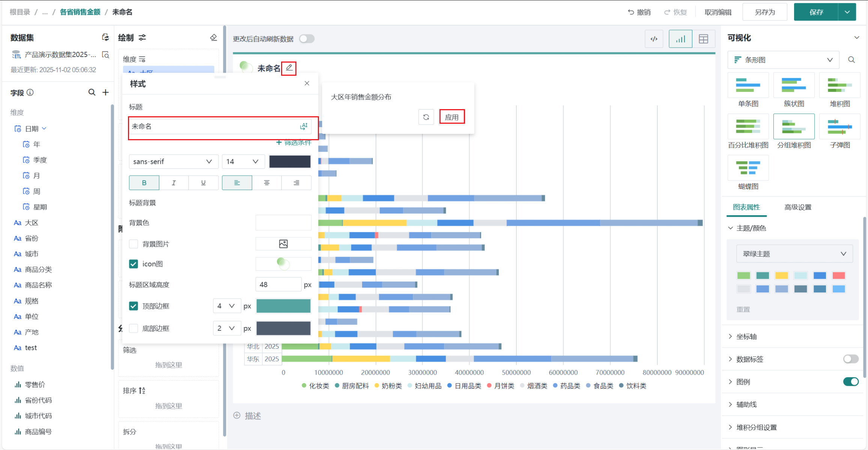Open the sans-serif font dropdown
Viewport: 868px width, 450px height.
tap(173, 162)
